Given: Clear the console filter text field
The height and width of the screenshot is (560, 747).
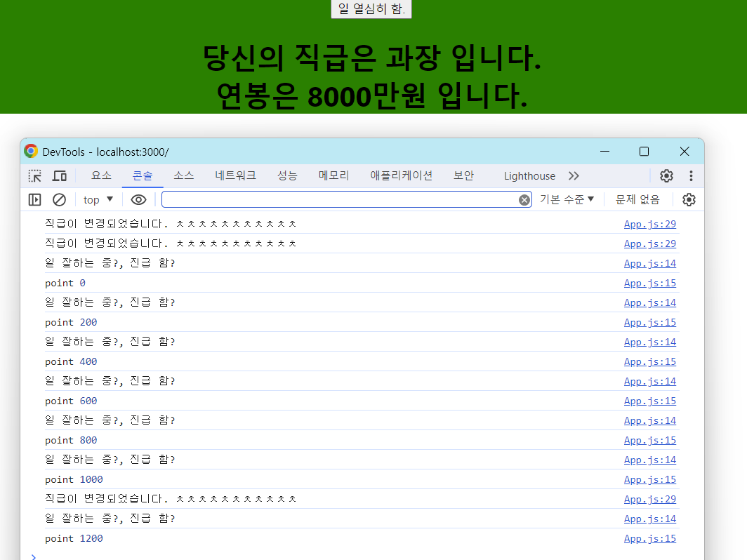Looking at the screenshot, I should [524, 200].
